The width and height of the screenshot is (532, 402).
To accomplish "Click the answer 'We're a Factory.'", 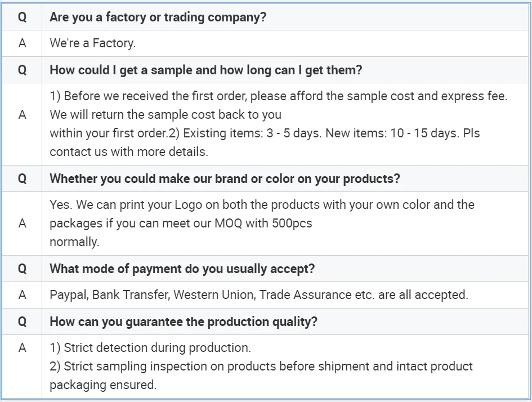I will click(x=92, y=43).
